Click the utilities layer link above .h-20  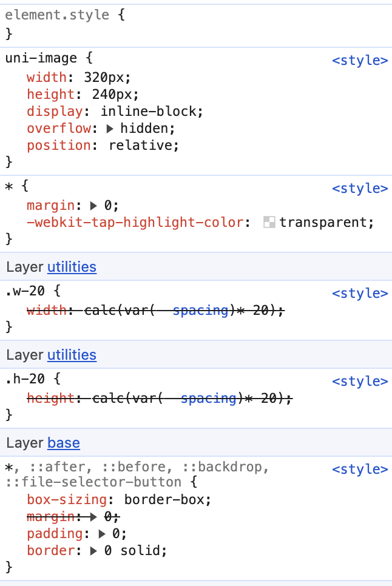pos(72,355)
